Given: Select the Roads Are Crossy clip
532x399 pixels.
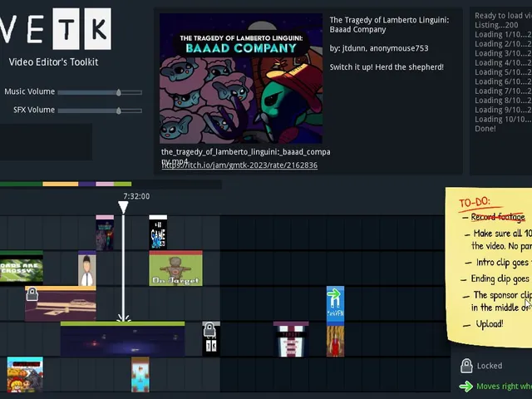Looking at the screenshot, I should [x=21, y=268].
